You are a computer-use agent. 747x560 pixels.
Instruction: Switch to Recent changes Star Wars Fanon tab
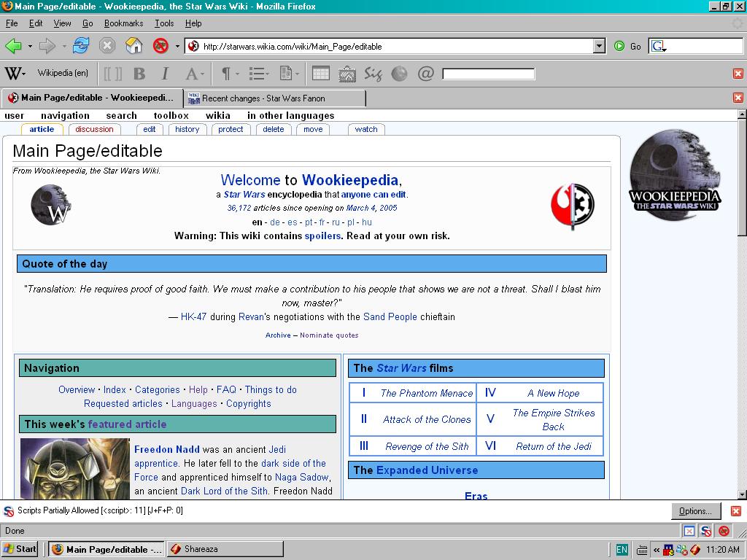[274, 98]
